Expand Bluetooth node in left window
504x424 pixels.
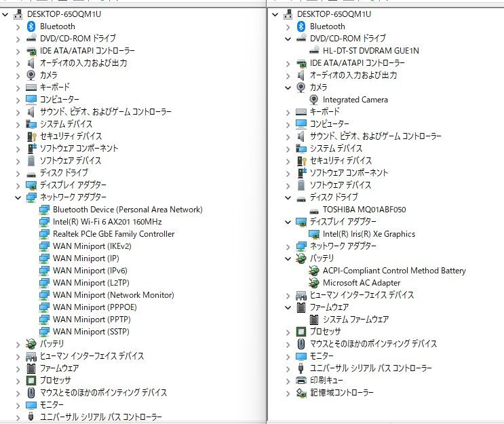tap(18, 27)
